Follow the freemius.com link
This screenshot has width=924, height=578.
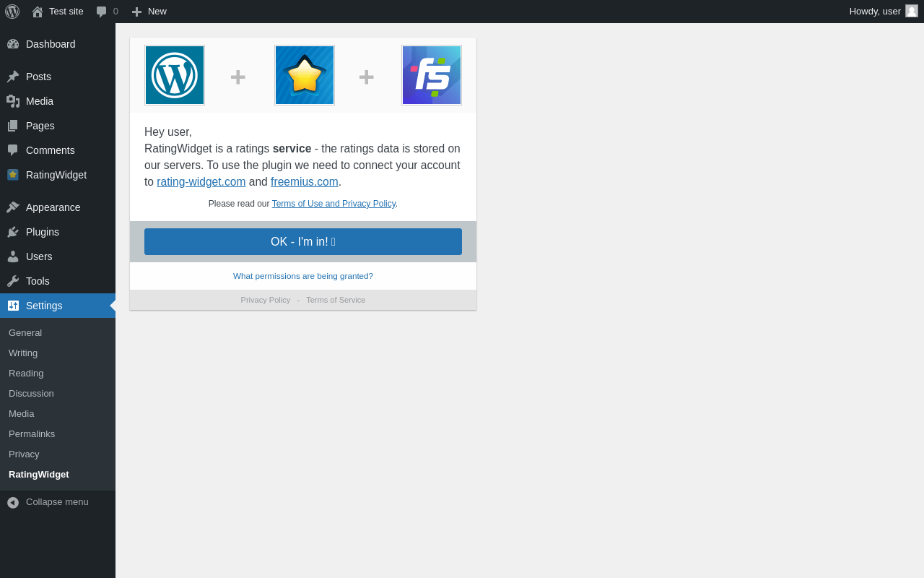click(305, 182)
